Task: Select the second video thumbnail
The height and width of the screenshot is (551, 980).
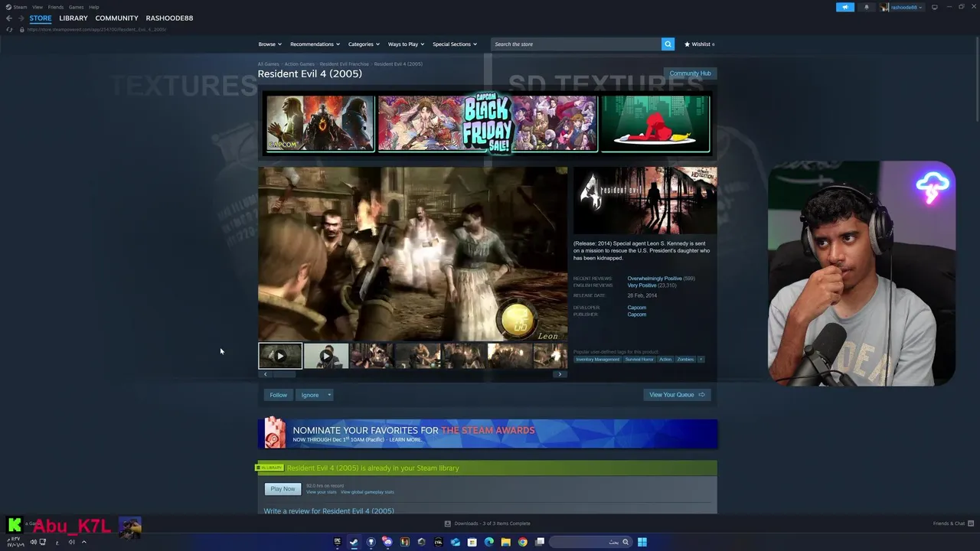Action: (x=326, y=356)
